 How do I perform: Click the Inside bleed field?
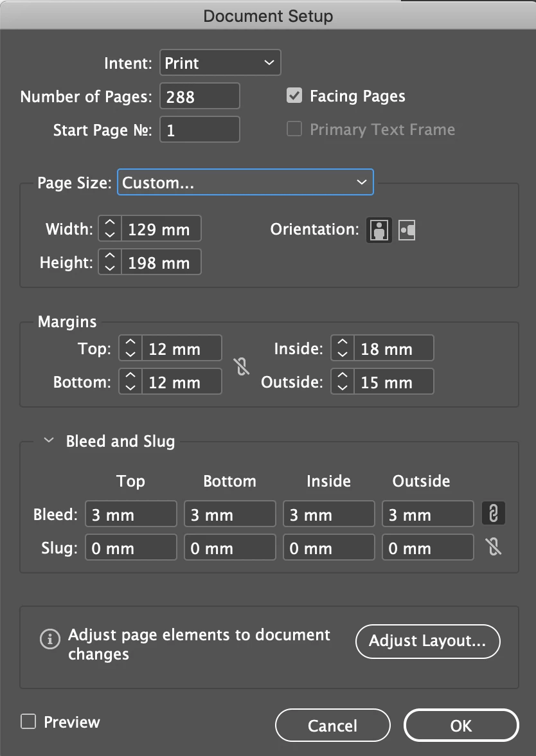pyautogui.click(x=329, y=514)
